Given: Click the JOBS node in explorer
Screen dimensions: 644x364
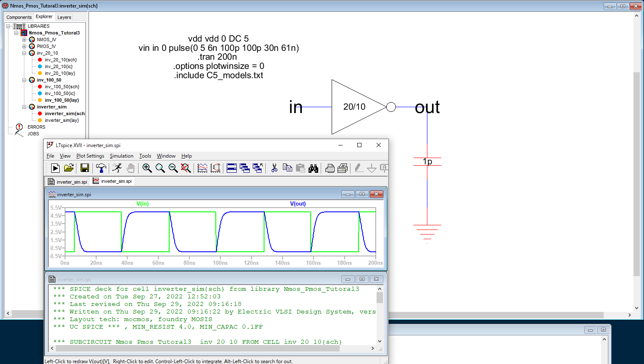Looking at the screenshot, I should [x=33, y=134].
